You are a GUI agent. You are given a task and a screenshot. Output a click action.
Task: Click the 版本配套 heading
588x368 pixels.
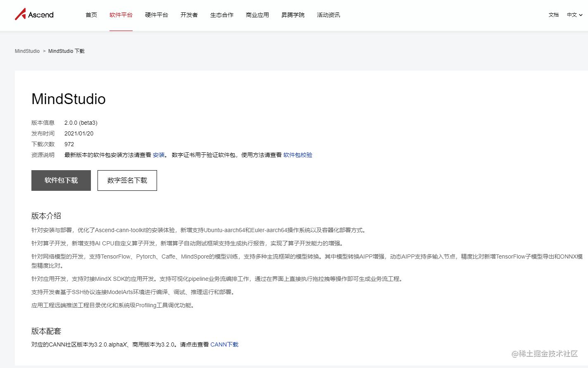pyautogui.click(x=46, y=331)
